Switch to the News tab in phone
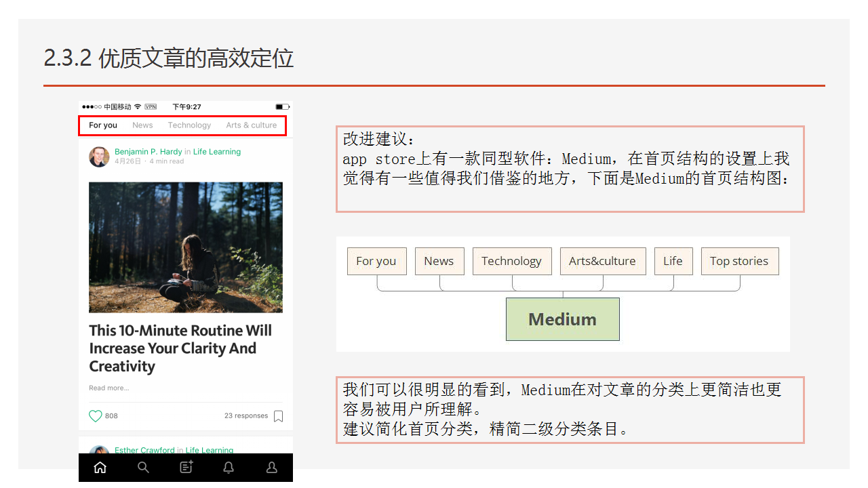This screenshot has height=488, width=868. click(142, 125)
